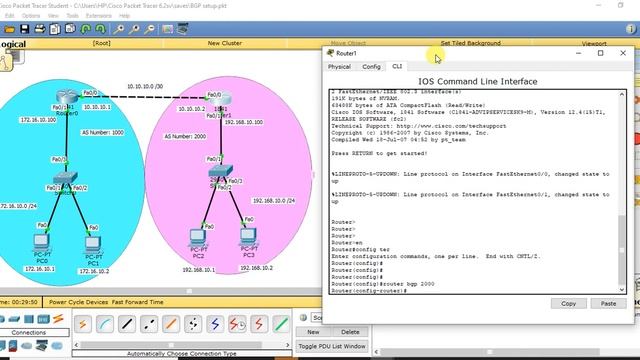Image resolution: width=640 pixels, height=360 pixels.
Task: Open the Extensions menu
Action: [98, 16]
